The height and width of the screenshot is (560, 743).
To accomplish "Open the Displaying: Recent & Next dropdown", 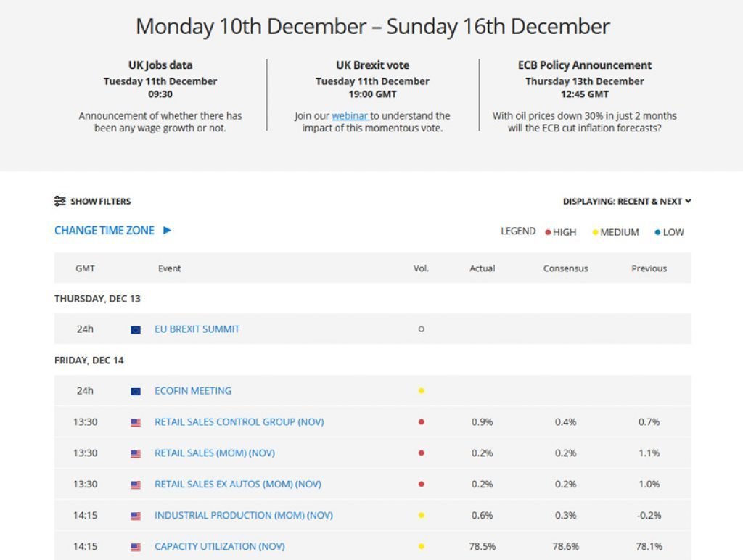I will pos(626,202).
